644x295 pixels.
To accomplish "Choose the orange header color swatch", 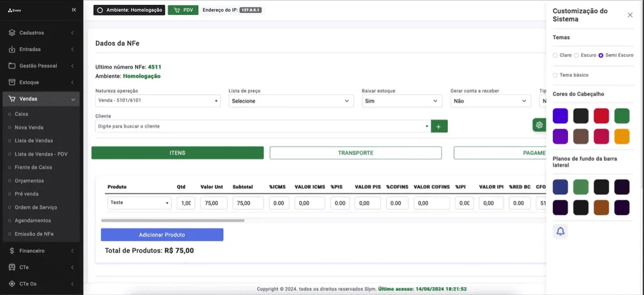I will tap(622, 137).
